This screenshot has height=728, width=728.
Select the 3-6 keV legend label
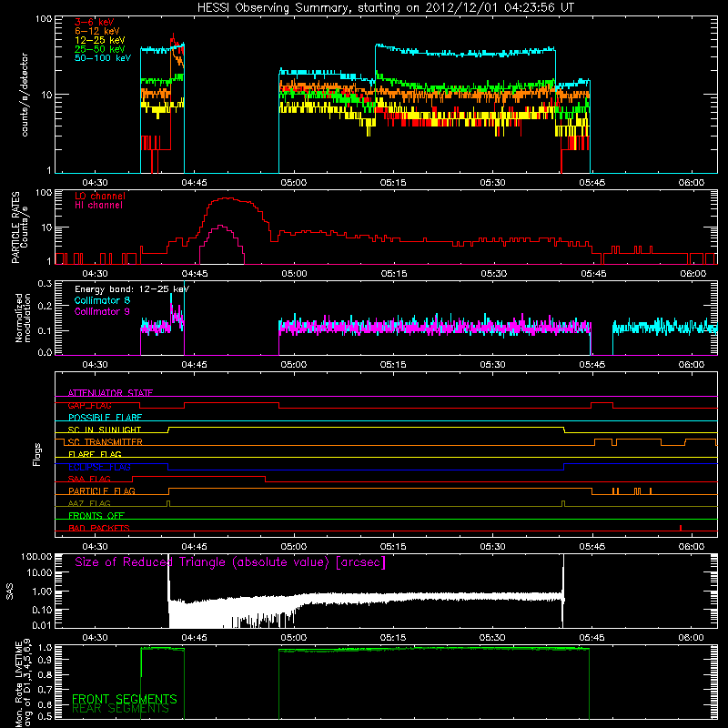(95, 22)
